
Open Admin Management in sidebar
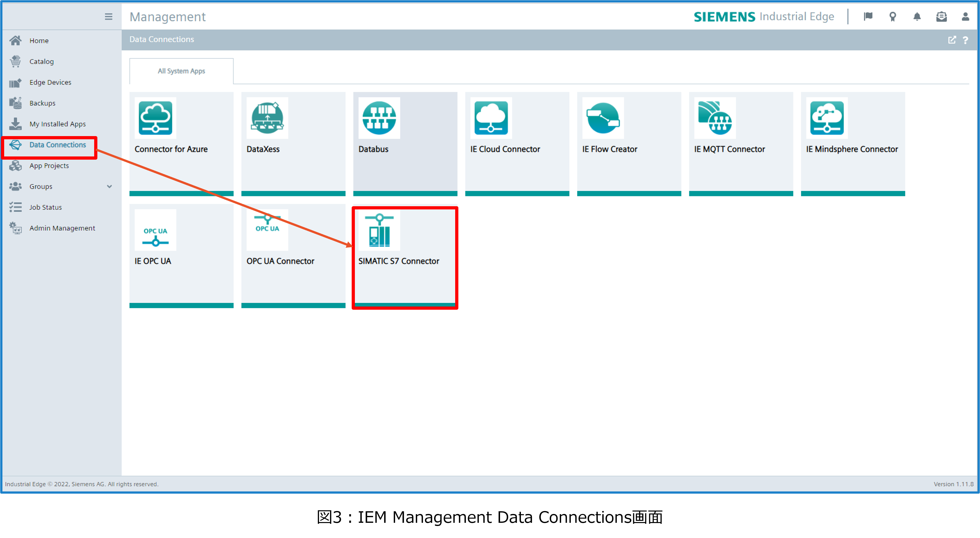(62, 228)
